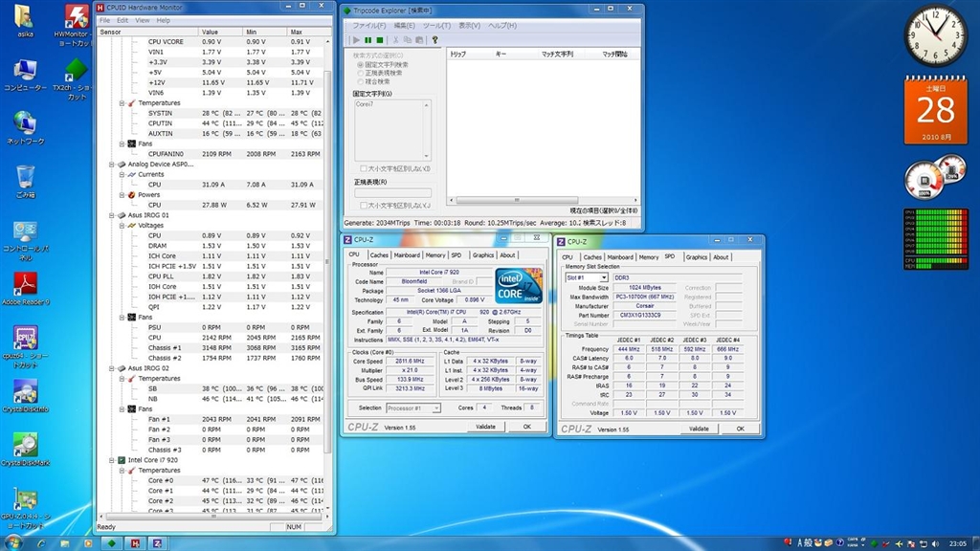The image size is (980, 551).
Task: Collapse the Analog Device ASP0 tree node
Action: [x=112, y=164]
